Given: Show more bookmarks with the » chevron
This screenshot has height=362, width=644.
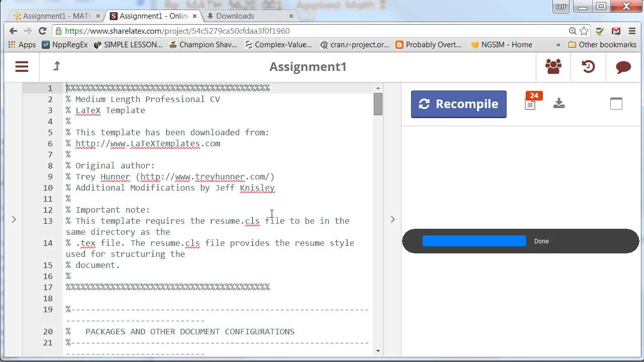Looking at the screenshot, I should (558, 44).
